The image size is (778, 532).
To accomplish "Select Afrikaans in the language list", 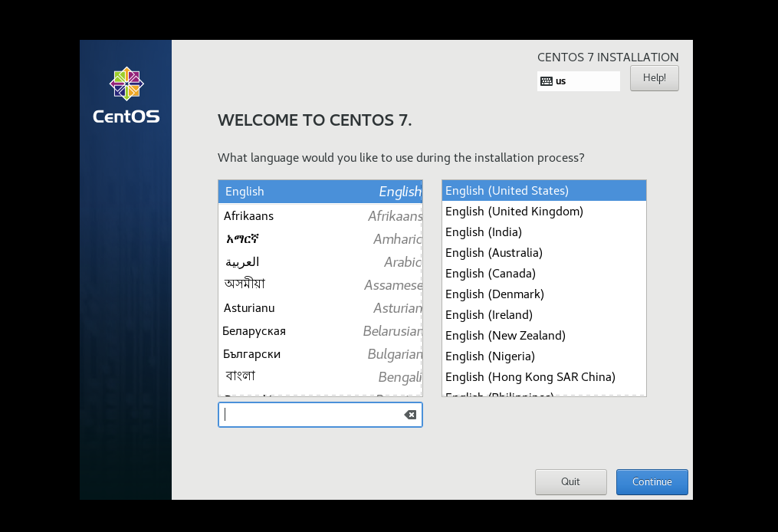I will coord(320,216).
